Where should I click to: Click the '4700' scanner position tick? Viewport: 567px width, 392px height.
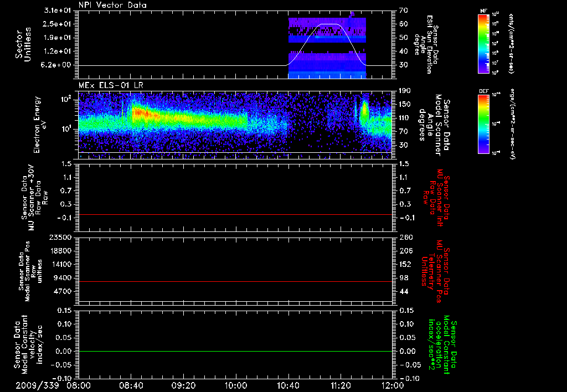pos(63,291)
